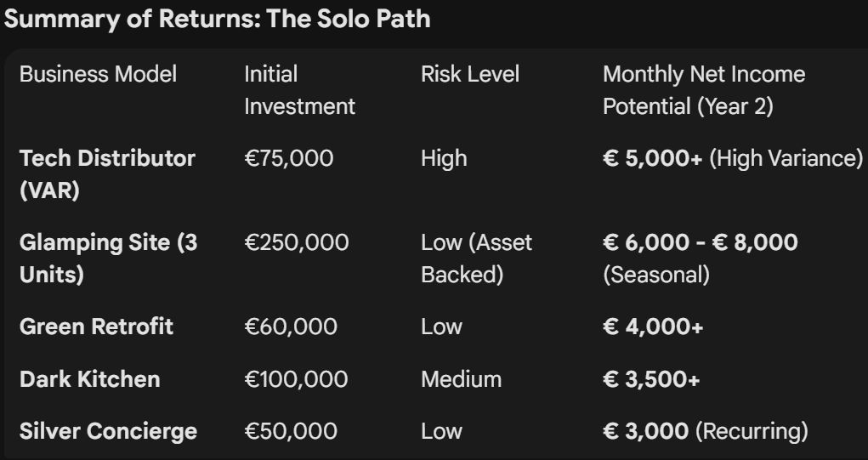Click the Business Model column header
Image resolution: width=868 pixels, height=460 pixels.
(x=98, y=74)
